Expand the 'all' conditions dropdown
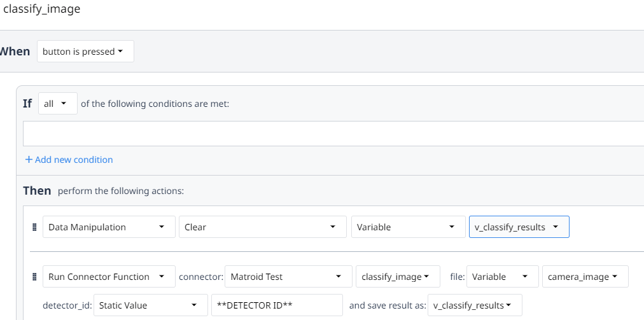Image resolution: width=644 pixels, height=320 pixels. click(57, 103)
